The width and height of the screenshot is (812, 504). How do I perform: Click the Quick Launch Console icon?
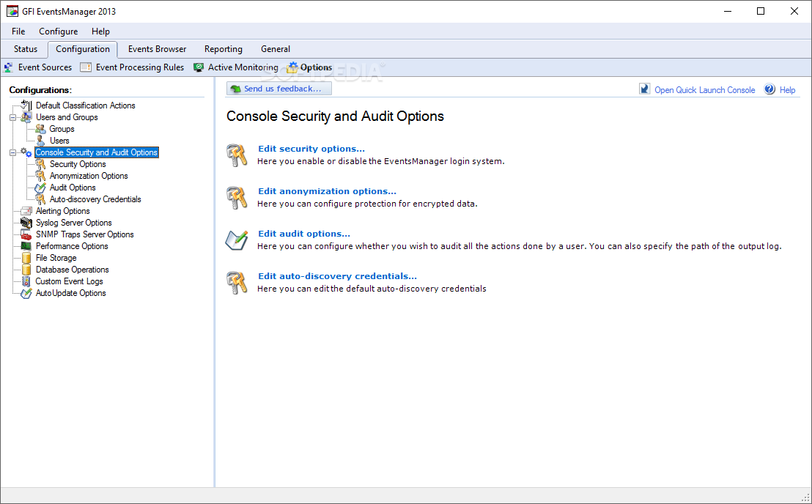pyautogui.click(x=644, y=89)
